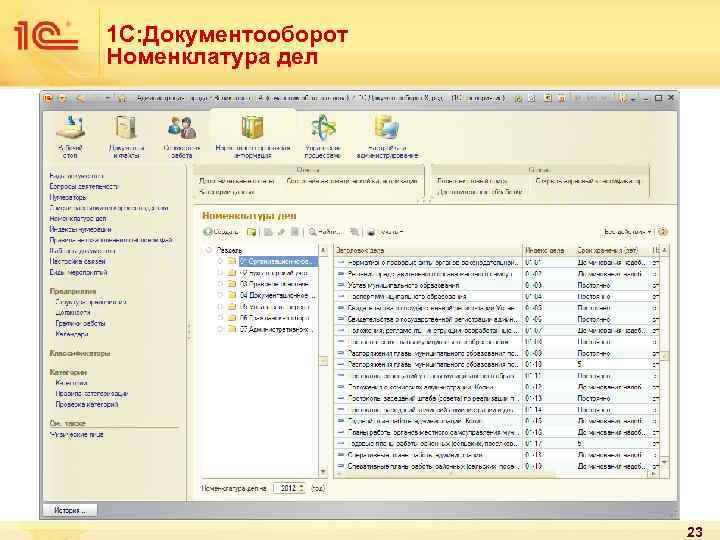Expand the 07 Административно folder node
The image size is (720, 540).
[x=220, y=329]
